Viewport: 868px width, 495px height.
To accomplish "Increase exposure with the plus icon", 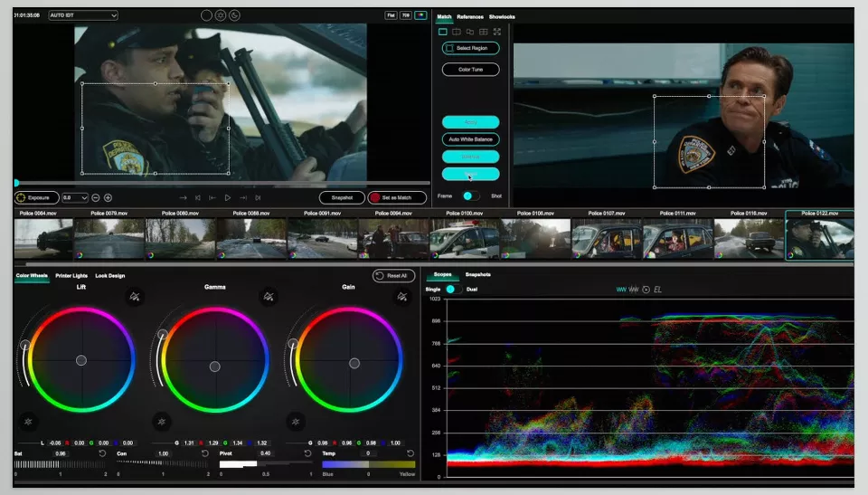I will pos(108,197).
